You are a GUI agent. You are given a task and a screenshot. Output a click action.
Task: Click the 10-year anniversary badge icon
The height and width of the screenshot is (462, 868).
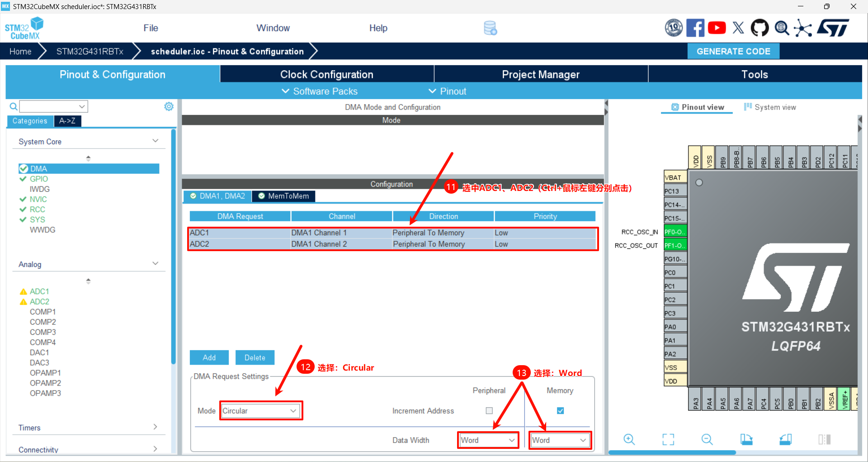674,28
